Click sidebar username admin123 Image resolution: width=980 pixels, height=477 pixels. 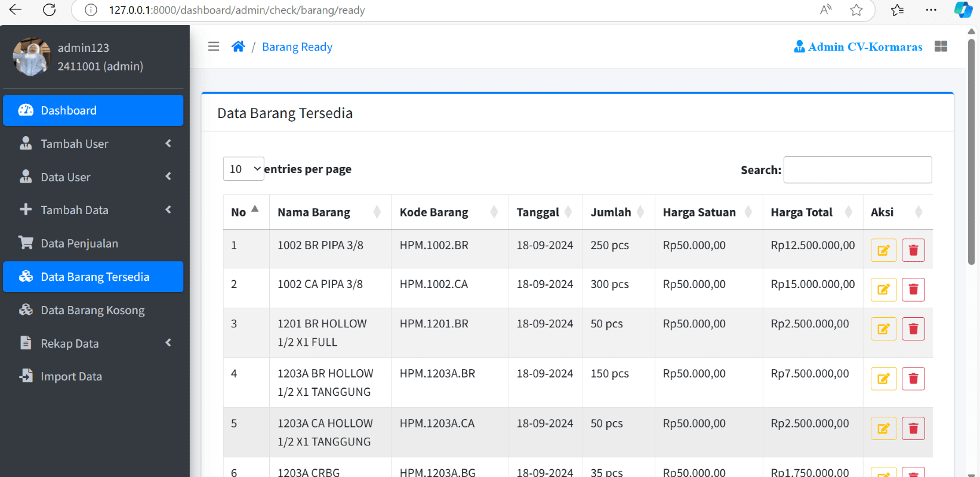pyautogui.click(x=83, y=48)
